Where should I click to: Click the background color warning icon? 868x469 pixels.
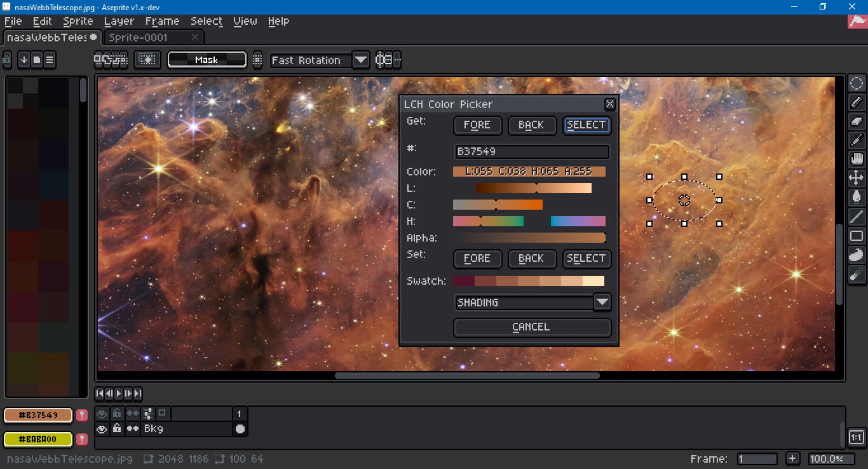pos(82,439)
